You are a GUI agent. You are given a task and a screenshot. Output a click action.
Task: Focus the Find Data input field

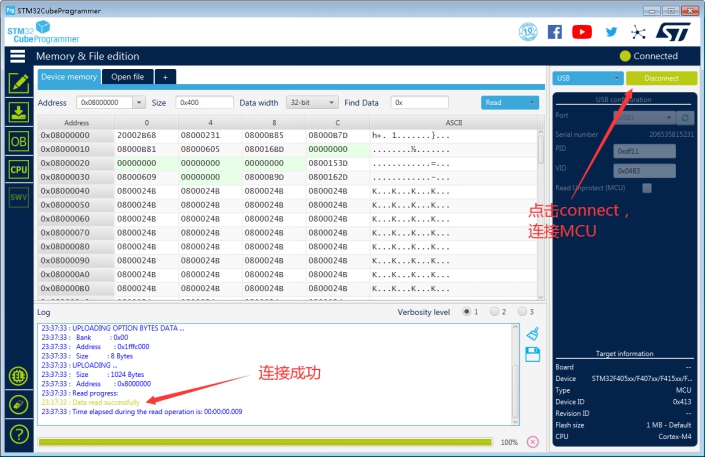click(419, 103)
